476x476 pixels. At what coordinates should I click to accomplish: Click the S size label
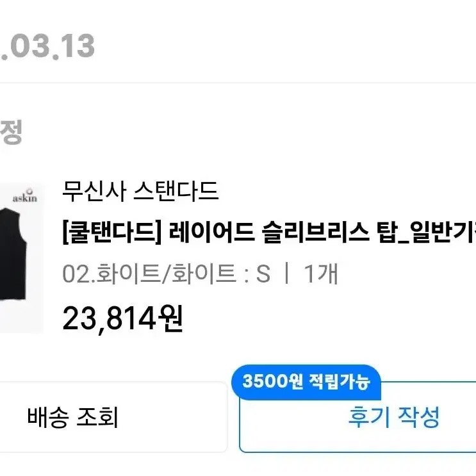point(263,274)
